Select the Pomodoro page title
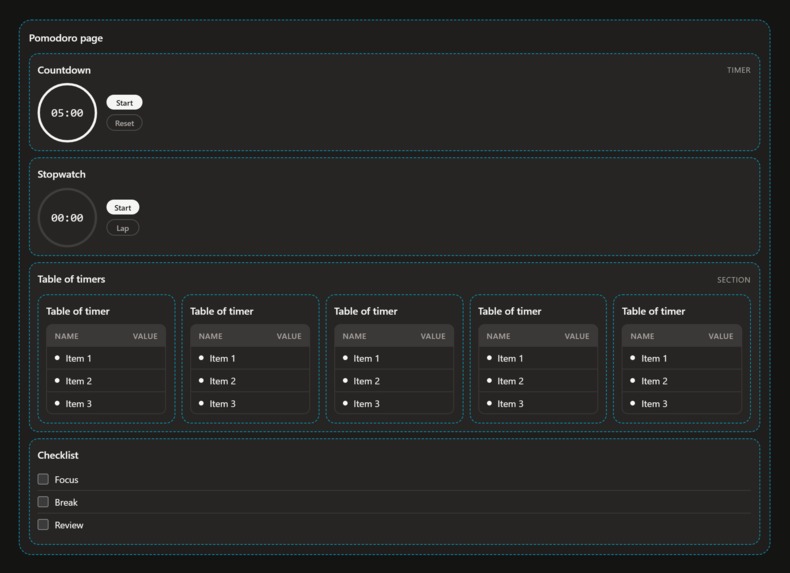The height and width of the screenshot is (573, 790). tap(65, 38)
